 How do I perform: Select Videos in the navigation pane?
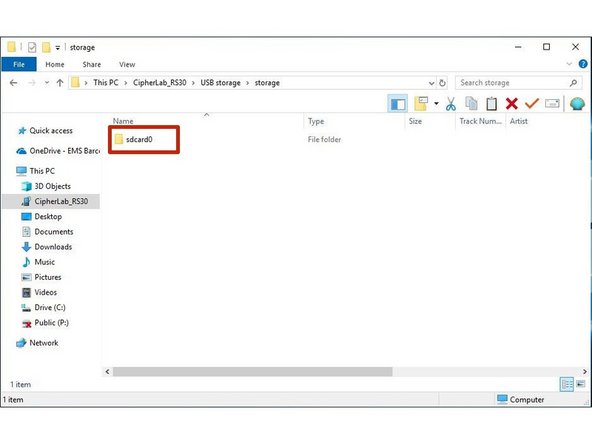coord(39,292)
